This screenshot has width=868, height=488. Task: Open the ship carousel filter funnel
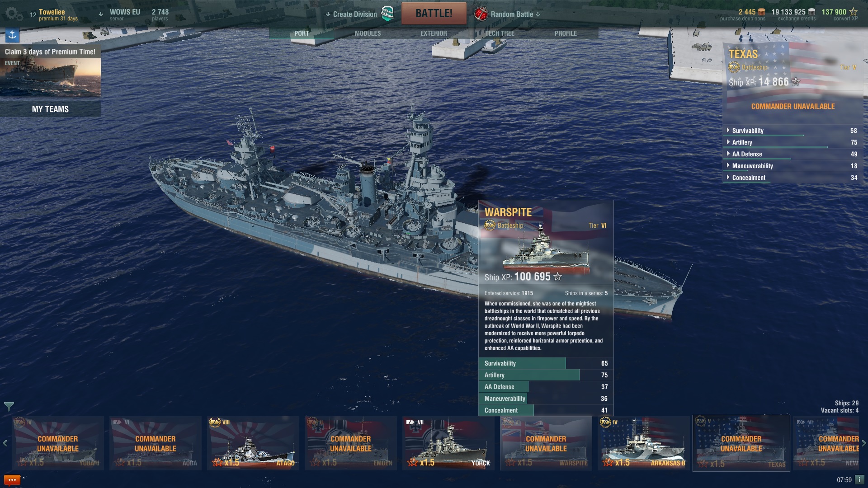[9, 406]
